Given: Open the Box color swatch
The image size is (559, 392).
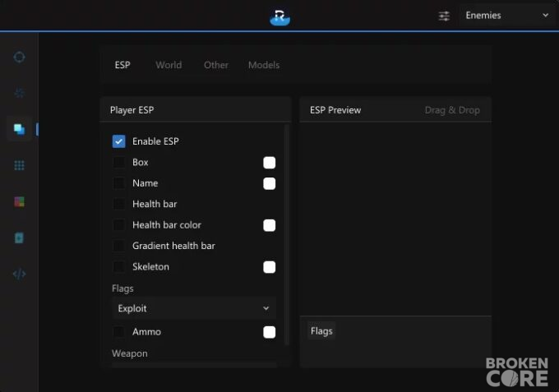Looking at the screenshot, I should coord(269,163).
